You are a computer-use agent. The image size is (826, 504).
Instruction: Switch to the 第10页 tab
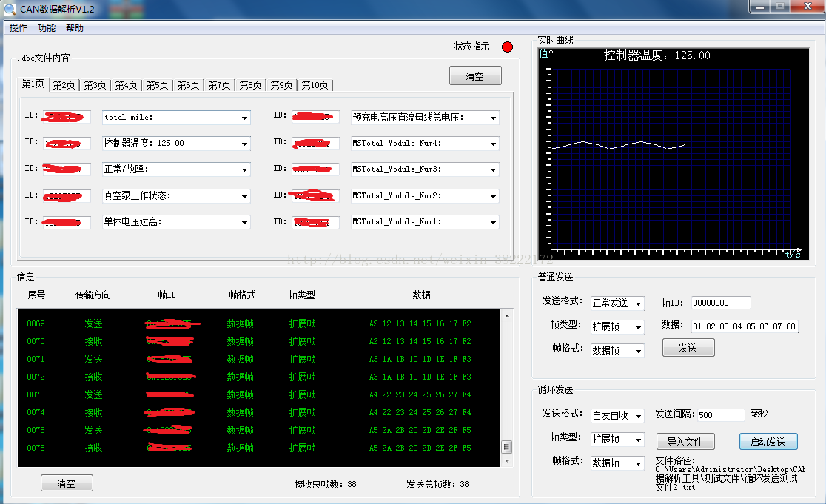(315, 85)
